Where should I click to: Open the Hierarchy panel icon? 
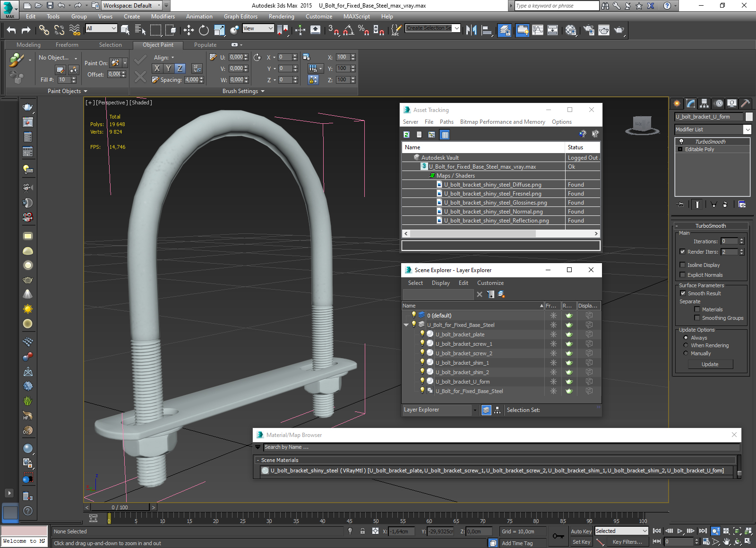[x=704, y=103]
